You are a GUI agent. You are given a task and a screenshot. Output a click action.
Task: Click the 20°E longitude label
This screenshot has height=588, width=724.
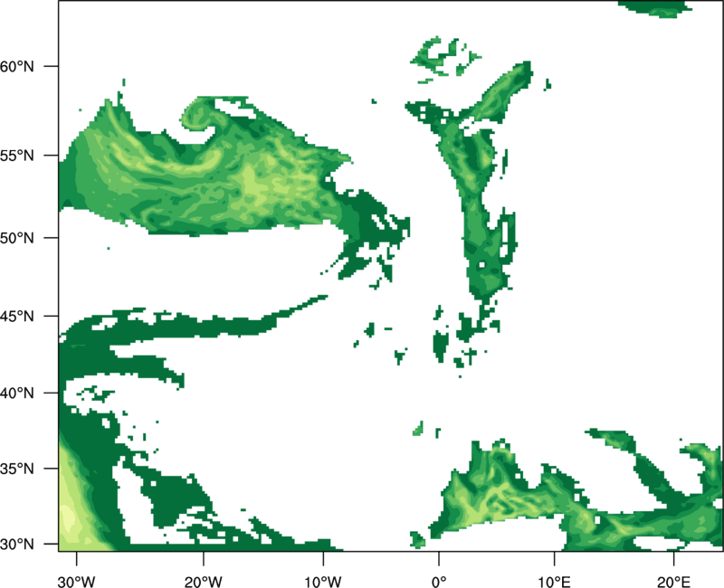tap(673, 582)
